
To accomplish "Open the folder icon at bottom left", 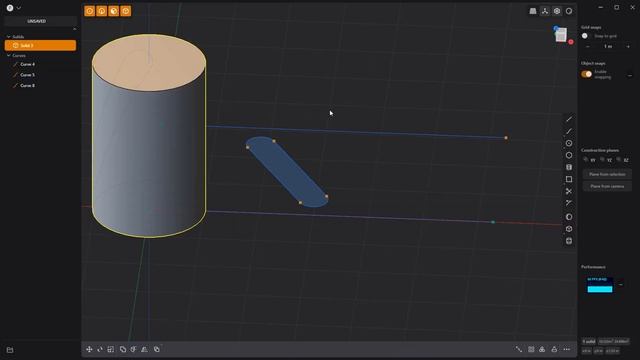I will [x=10, y=350].
